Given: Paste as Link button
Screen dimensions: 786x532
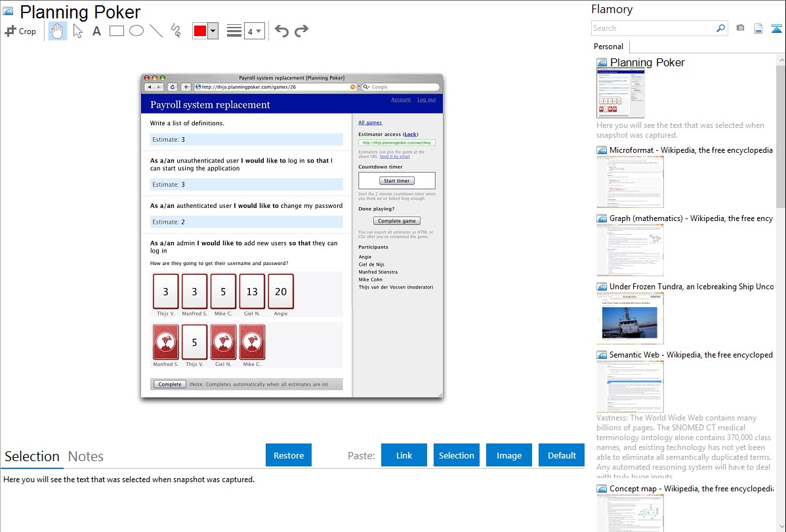Looking at the screenshot, I should (404, 455).
